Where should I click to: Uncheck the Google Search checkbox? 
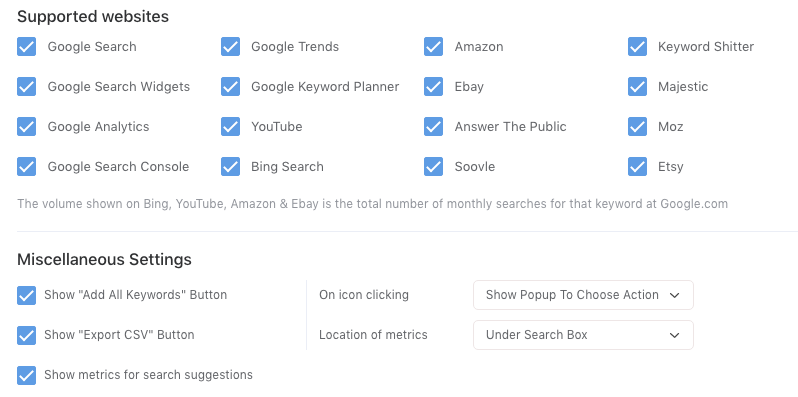pos(26,47)
